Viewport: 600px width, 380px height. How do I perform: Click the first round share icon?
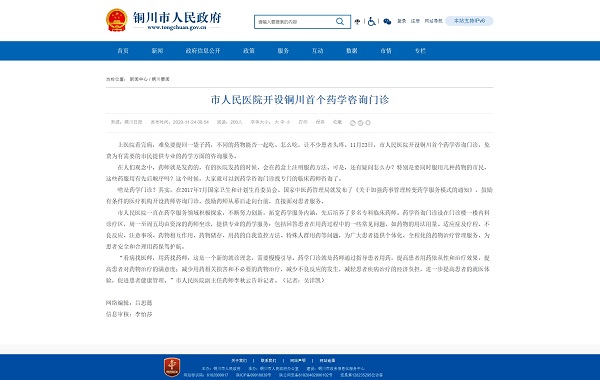(353, 123)
